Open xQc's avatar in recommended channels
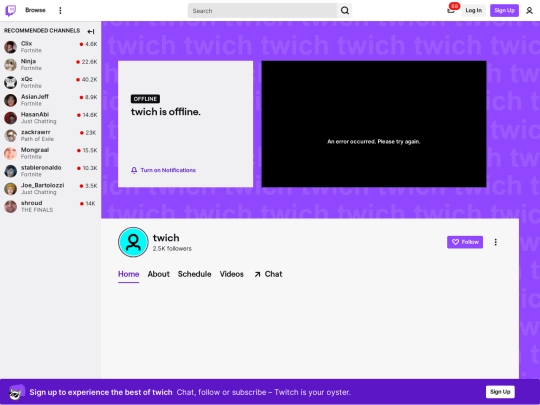Viewport: 540px width, 405px height. click(10, 82)
